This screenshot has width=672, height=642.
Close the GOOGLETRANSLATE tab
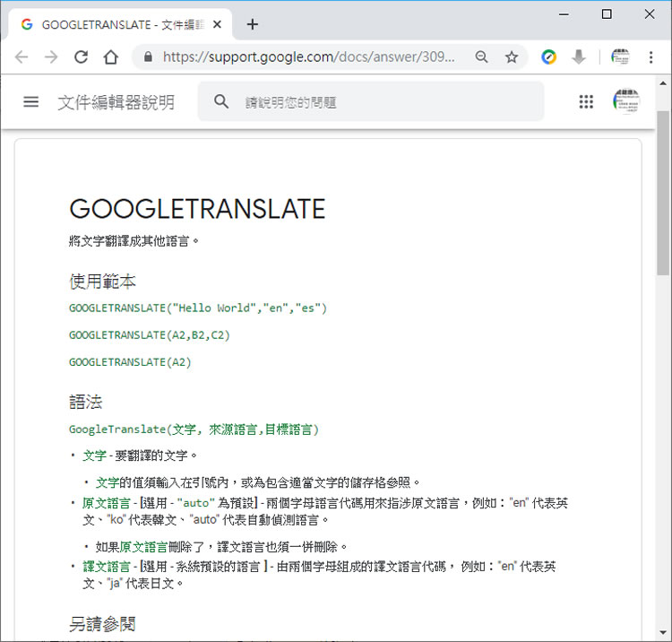pos(218,24)
